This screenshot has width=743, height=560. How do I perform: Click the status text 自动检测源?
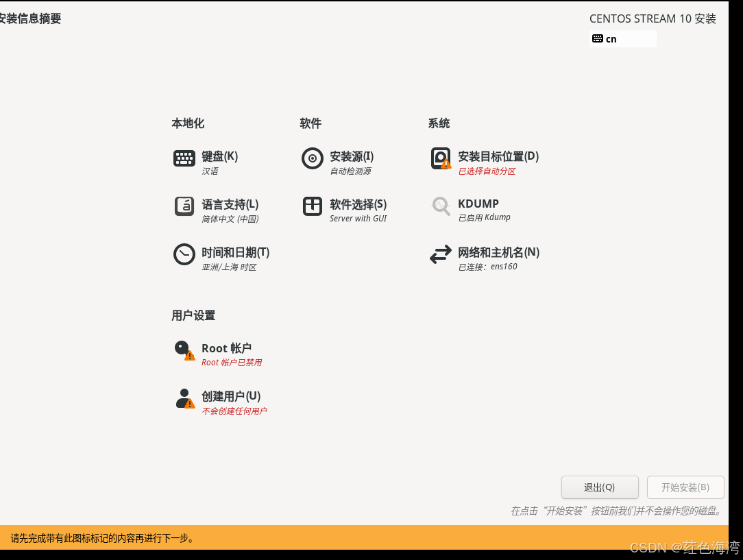click(x=351, y=171)
